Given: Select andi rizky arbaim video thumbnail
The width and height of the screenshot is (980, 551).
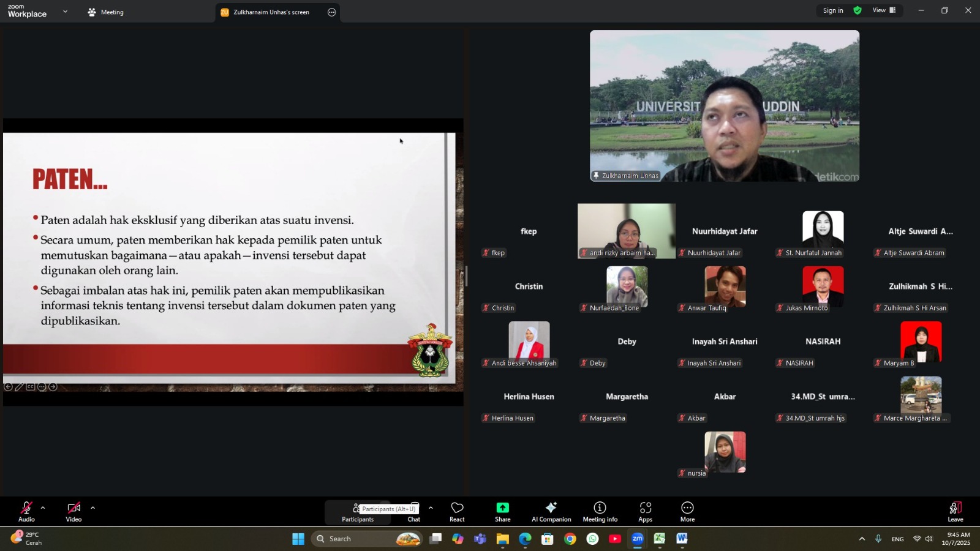Looking at the screenshot, I should [626, 231].
